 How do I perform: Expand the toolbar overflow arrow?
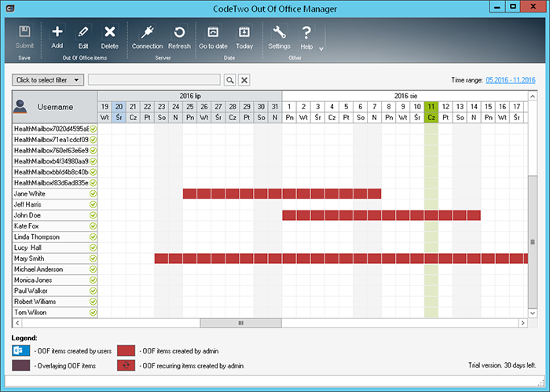(321, 49)
